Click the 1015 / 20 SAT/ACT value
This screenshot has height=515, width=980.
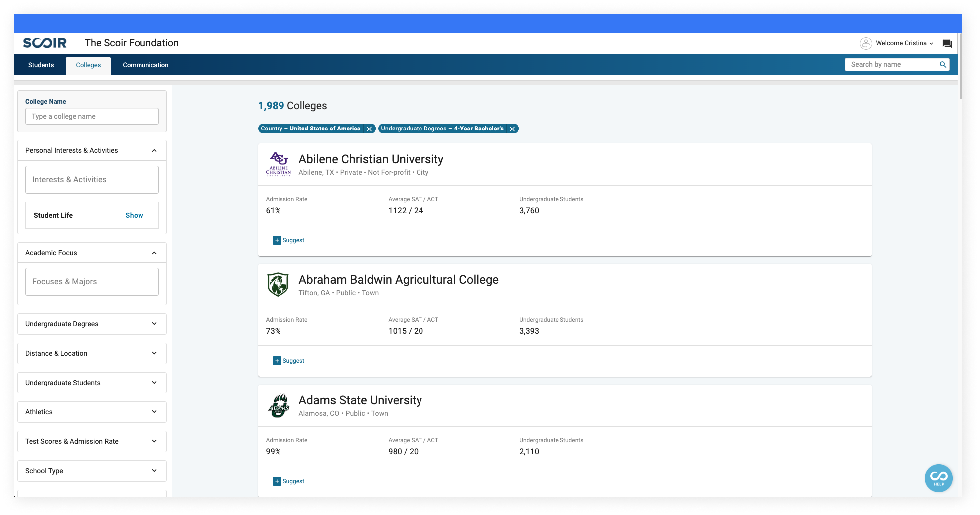coord(406,331)
